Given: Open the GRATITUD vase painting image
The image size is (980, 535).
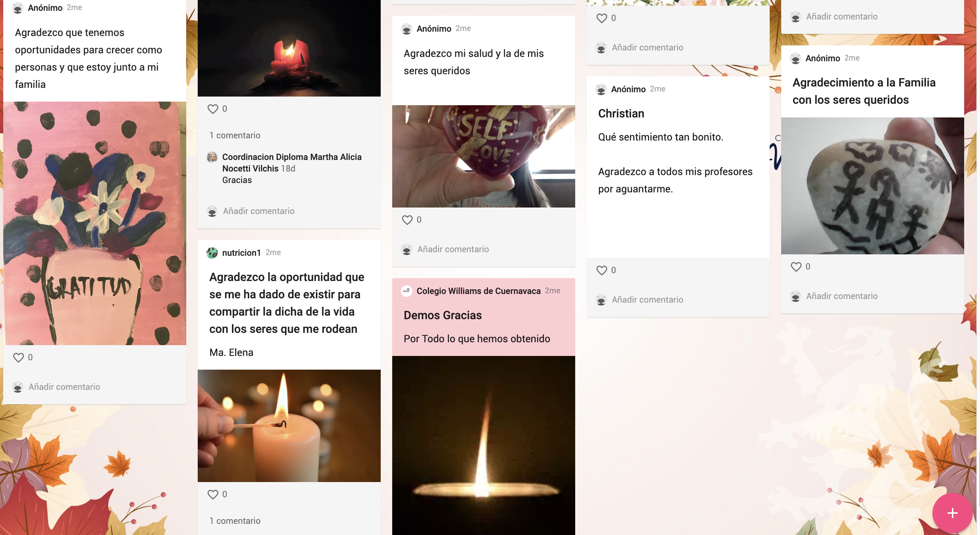Looking at the screenshot, I should pos(95,223).
